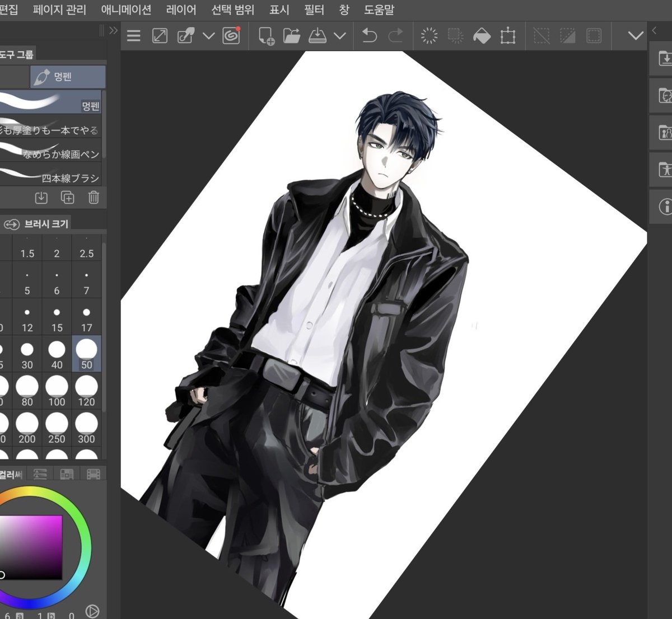Click the Clear (burst) icon

[430, 36]
